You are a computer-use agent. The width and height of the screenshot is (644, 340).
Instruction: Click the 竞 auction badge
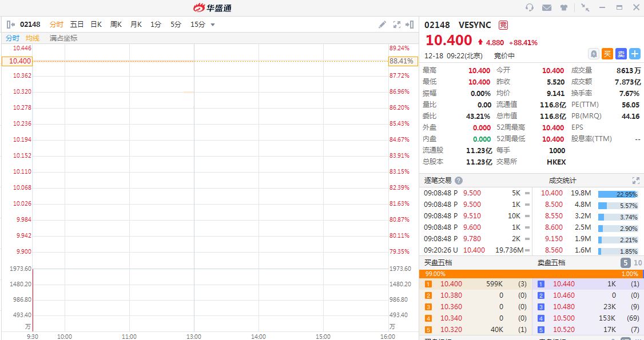(x=503, y=25)
